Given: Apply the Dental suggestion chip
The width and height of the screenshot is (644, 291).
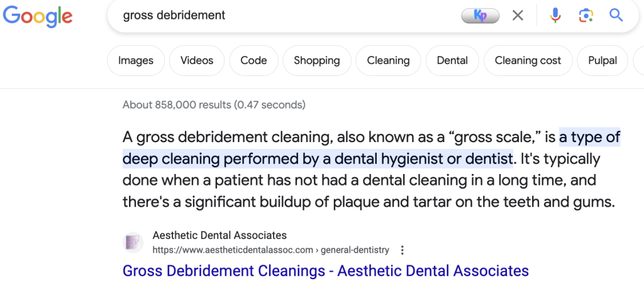Looking at the screenshot, I should 452,61.
